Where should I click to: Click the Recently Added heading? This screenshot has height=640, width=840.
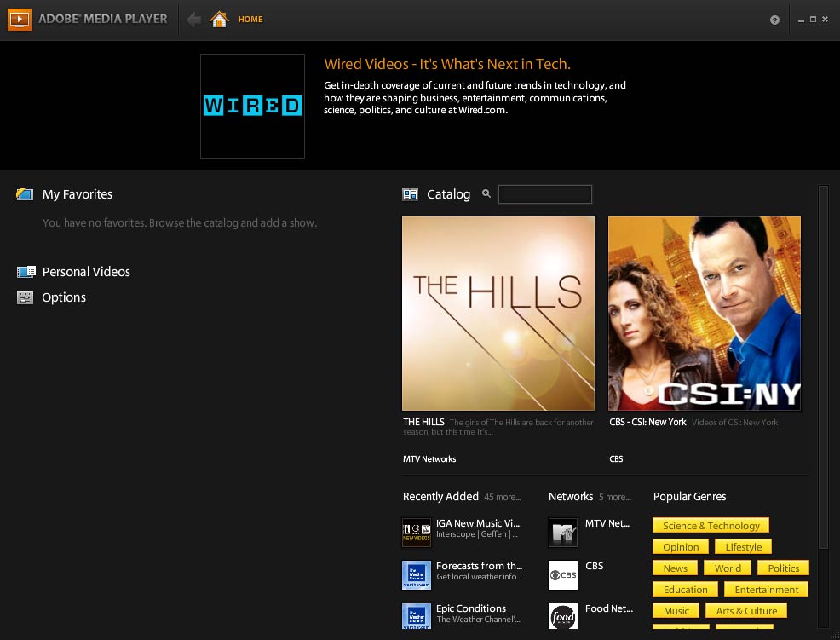(440, 496)
